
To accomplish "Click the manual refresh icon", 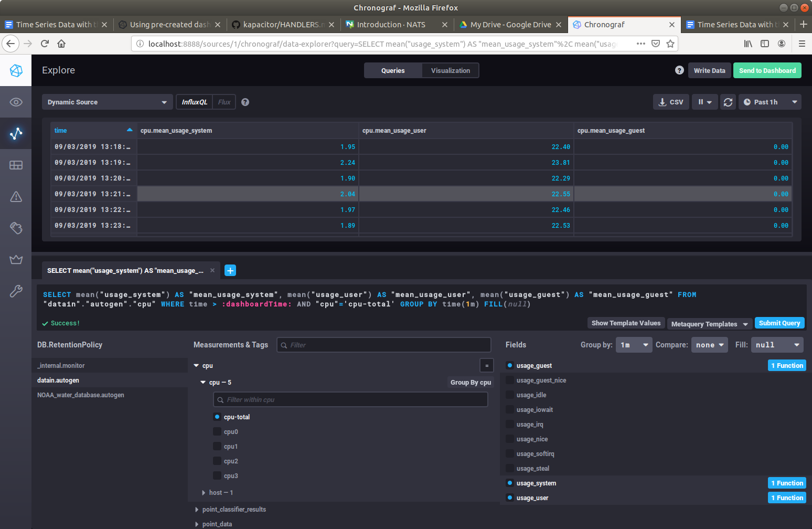I will (x=728, y=102).
